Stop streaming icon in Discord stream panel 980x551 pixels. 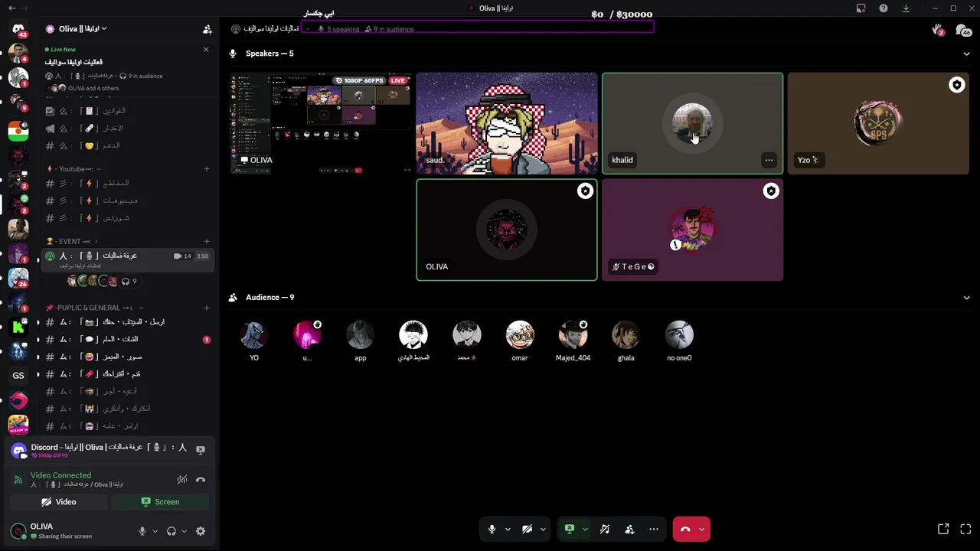201,450
